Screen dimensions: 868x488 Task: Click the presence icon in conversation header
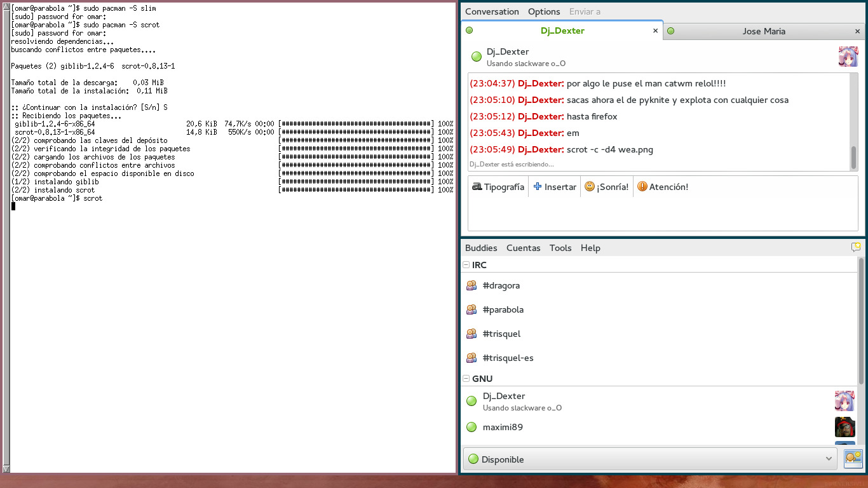tap(477, 57)
